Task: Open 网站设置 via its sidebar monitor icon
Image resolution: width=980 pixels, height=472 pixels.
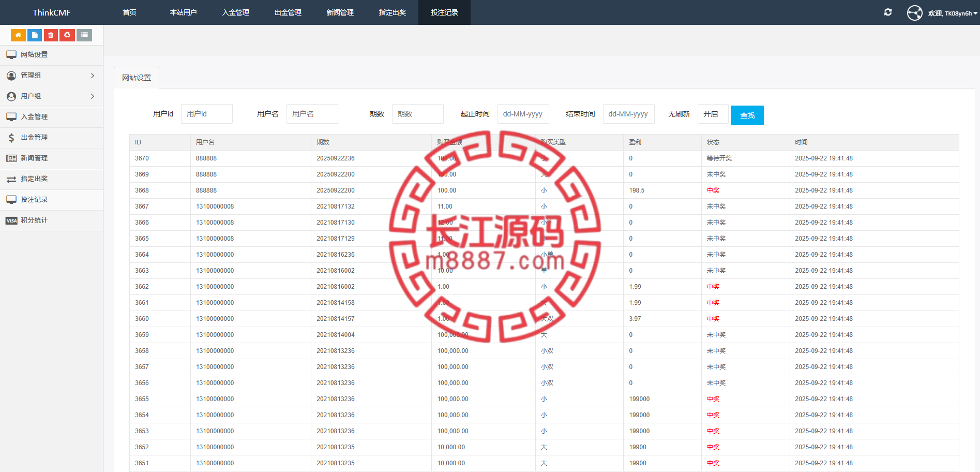Action: pos(11,55)
